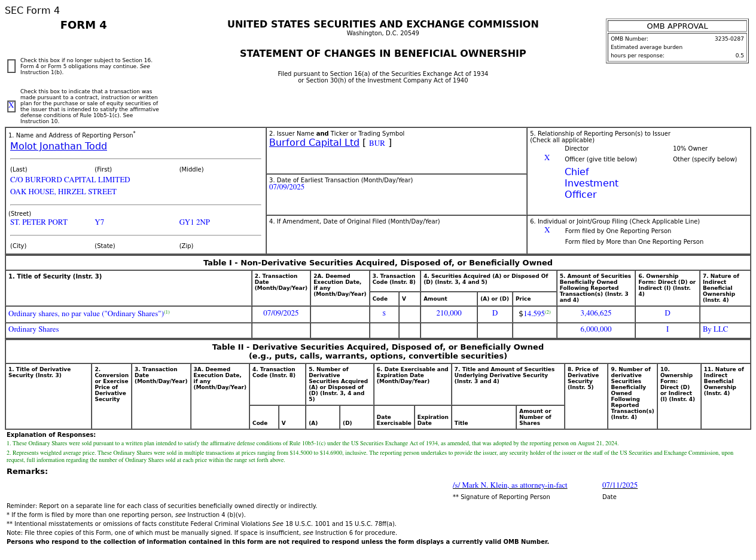The image size is (756, 560).
Task: Click the Remarks heading
Action: [x=27, y=472]
